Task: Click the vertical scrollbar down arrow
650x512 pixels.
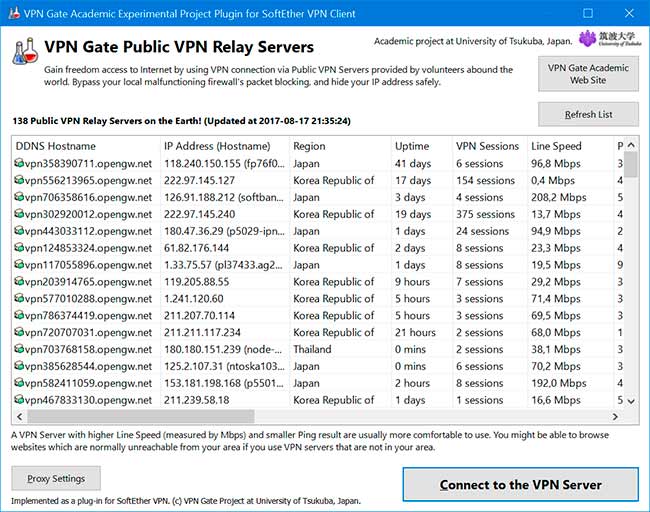Action: click(x=631, y=401)
